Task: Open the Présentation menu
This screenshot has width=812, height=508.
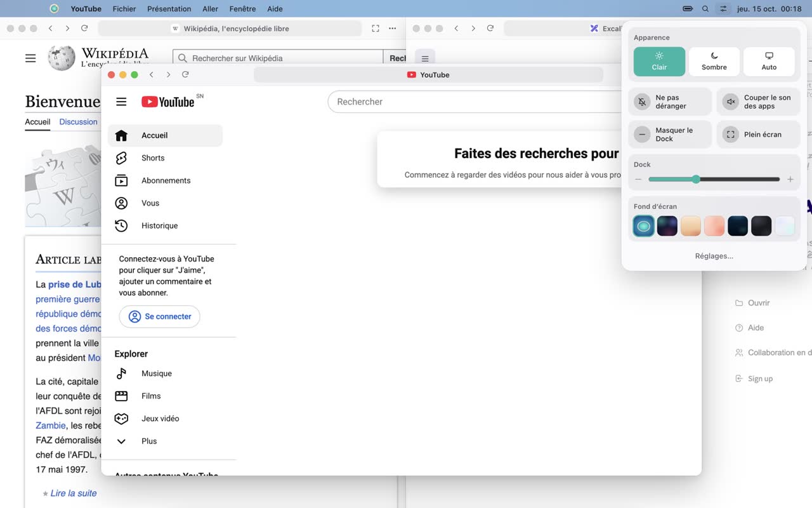Action: click(x=169, y=9)
